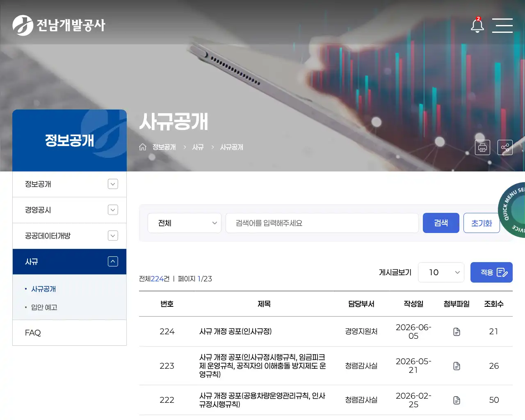The width and height of the screenshot is (525, 420).
Task: Download attachment for post 223
Action: coord(457,366)
